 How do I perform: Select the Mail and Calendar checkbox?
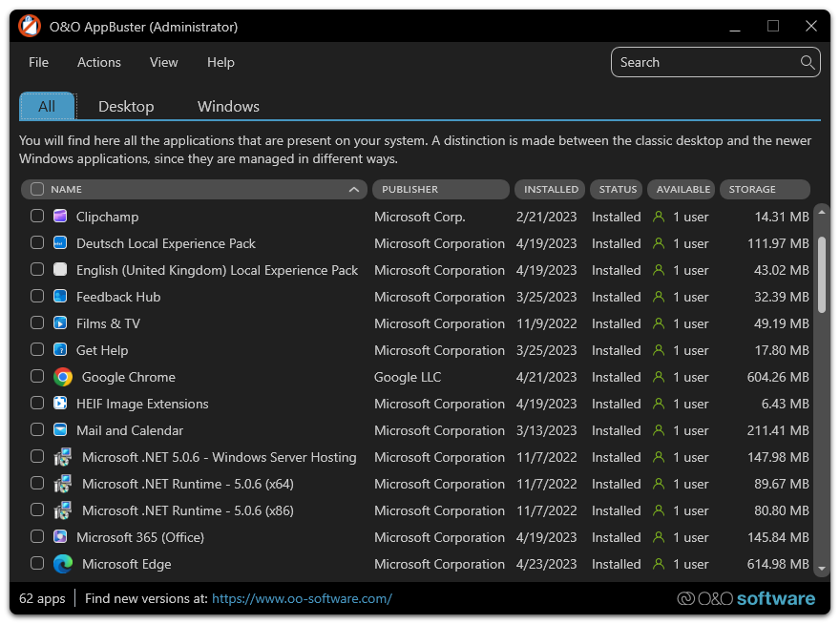point(37,429)
